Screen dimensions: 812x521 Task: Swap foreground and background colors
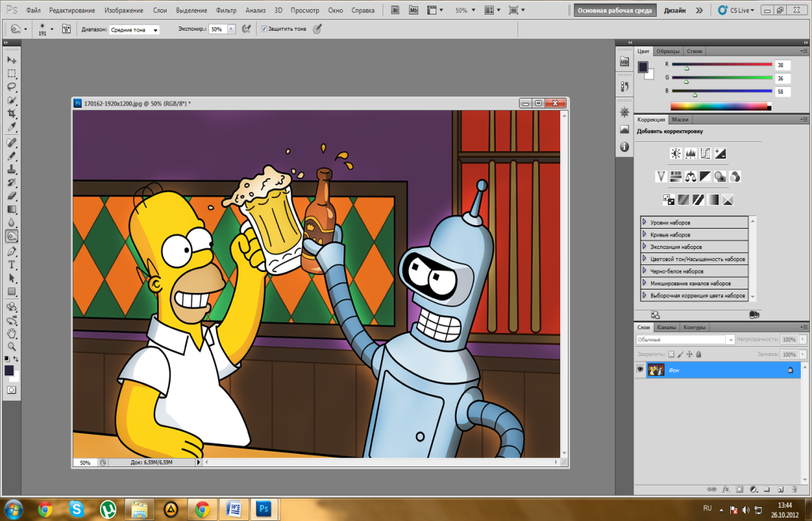[x=16, y=359]
